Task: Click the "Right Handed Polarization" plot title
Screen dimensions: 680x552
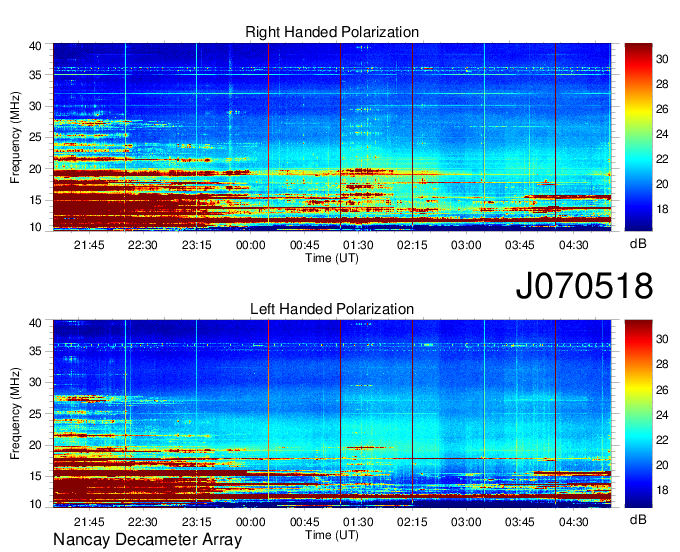Action: coord(332,32)
